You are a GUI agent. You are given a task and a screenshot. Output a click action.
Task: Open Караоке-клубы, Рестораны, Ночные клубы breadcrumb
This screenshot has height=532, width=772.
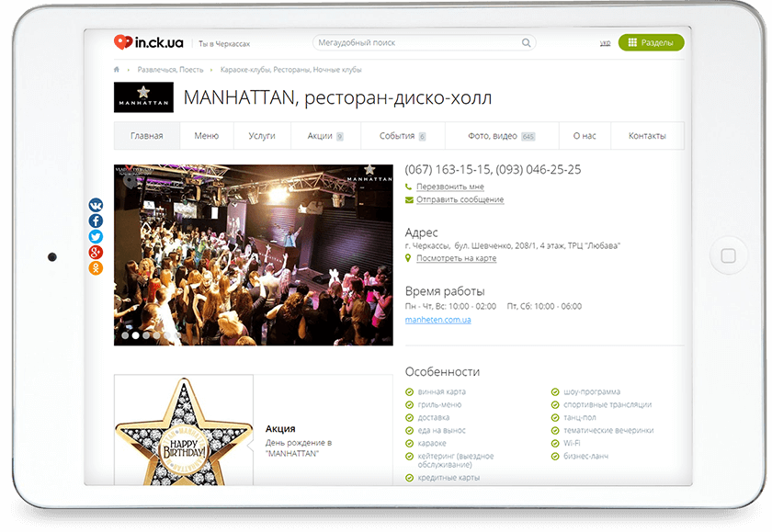[291, 70]
